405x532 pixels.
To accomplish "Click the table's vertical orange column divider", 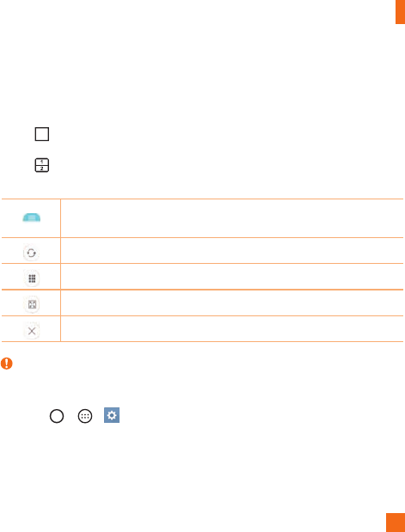I will tap(60, 270).
